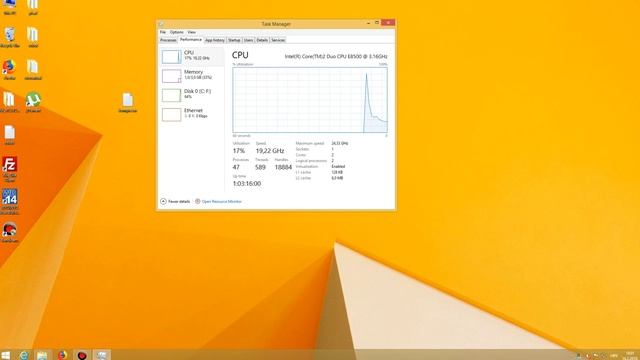
Task: Collapse Task Manager with Fewer details
Action: [175, 201]
